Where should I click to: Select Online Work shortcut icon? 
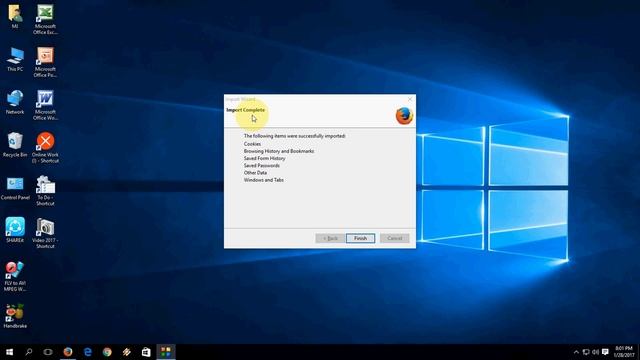(x=45, y=147)
